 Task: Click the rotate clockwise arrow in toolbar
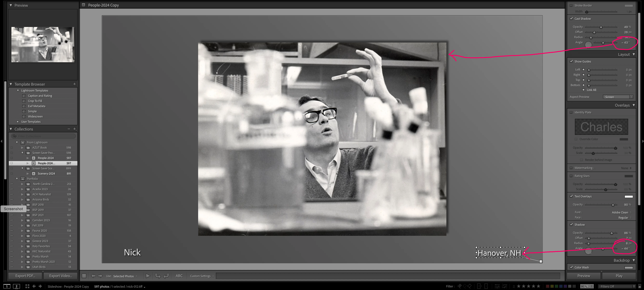pyautogui.click(x=166, y=276)
